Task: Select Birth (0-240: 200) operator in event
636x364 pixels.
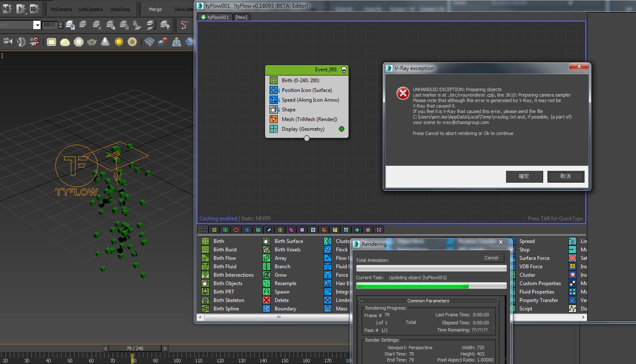Action: [300, 81]
